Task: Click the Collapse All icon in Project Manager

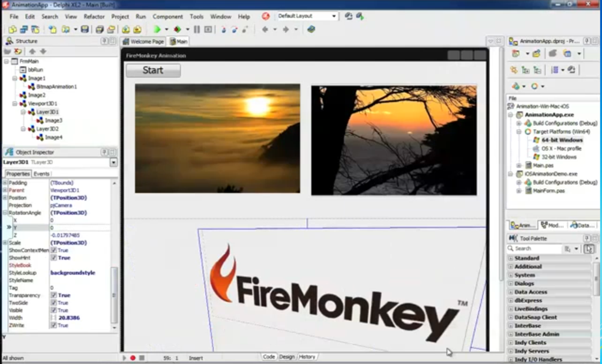Action: [x=537, y=70]
